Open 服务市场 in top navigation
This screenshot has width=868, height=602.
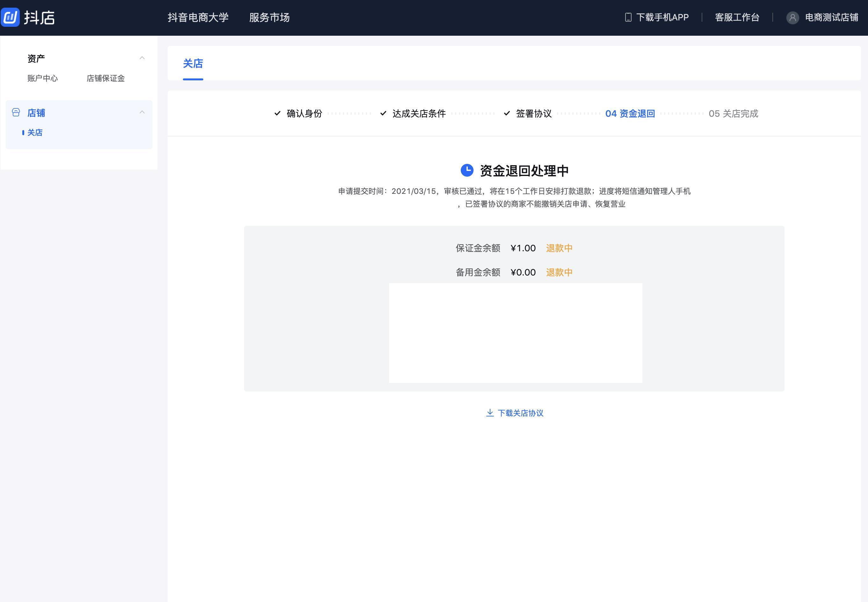[270, 18]
